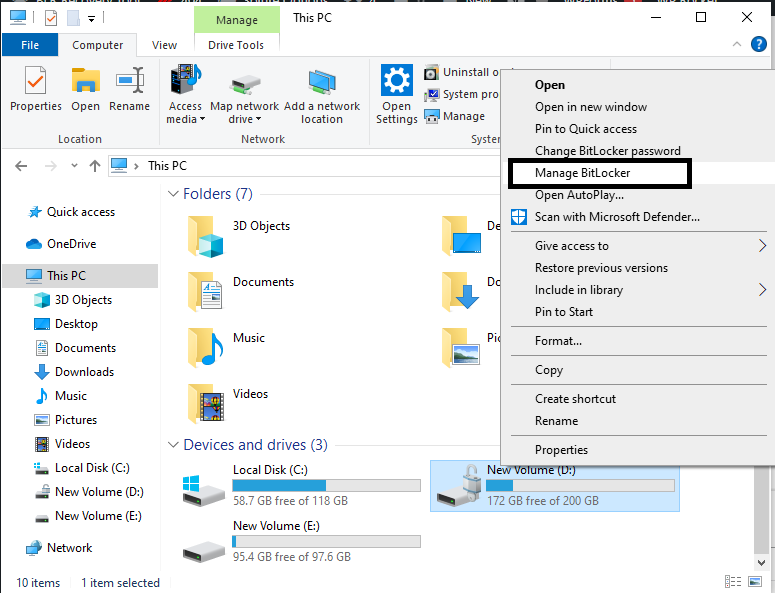Click the Pictures folder icon in main pane

461,348
